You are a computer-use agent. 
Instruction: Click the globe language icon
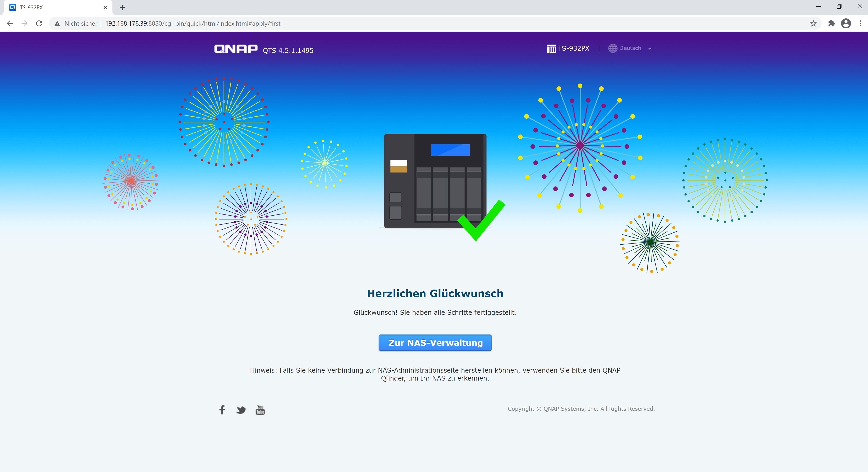pos(613,48)
